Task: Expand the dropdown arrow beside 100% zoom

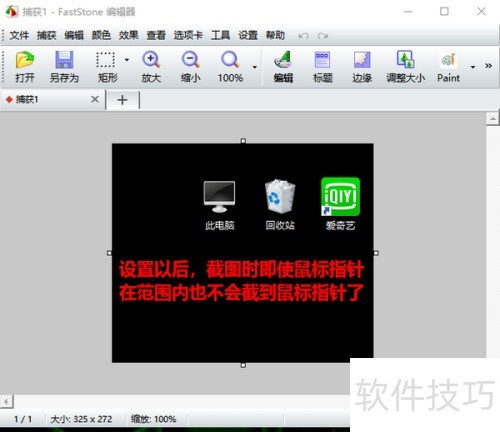Action: point(255,67)
